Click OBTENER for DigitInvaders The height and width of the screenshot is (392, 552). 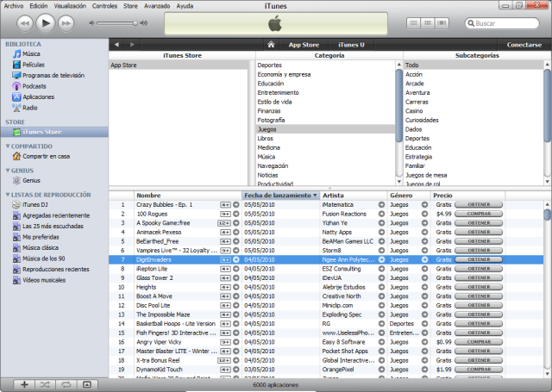[479, 259]
